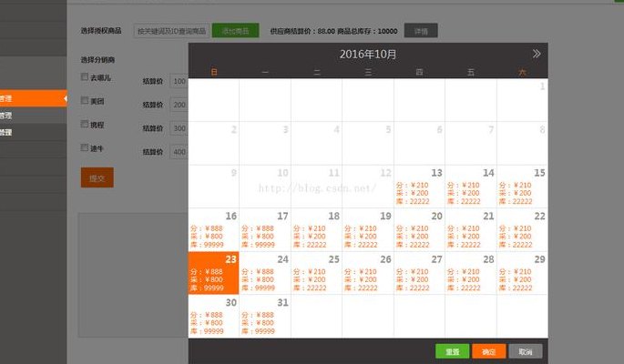The image size is (624, 364).
Task: Click the orange 六 weekday header
Action: [x=522, y=72]
